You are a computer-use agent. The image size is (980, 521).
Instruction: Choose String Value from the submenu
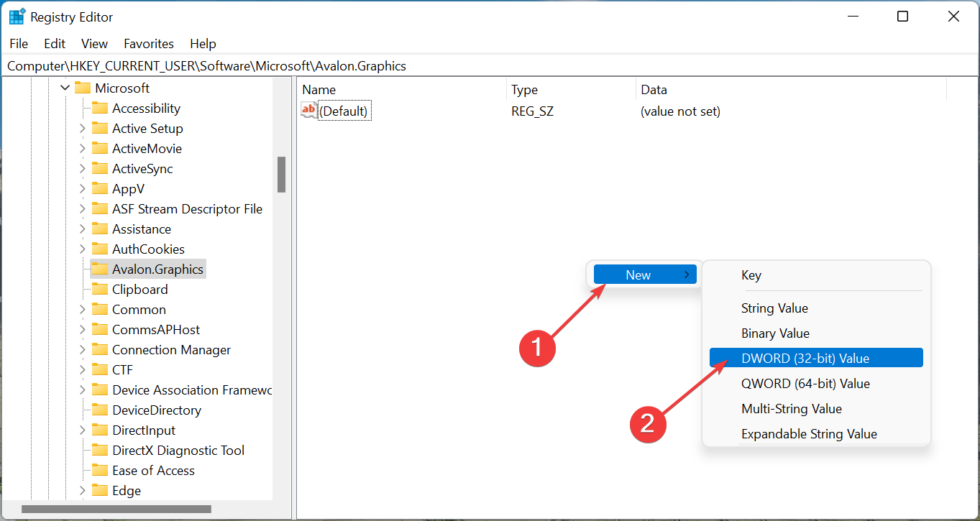pyautogui.click(x=816, y=308)
